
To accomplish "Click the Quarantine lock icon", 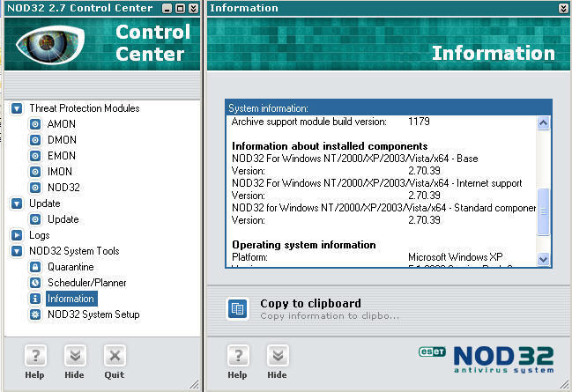I will click(35, 267).
